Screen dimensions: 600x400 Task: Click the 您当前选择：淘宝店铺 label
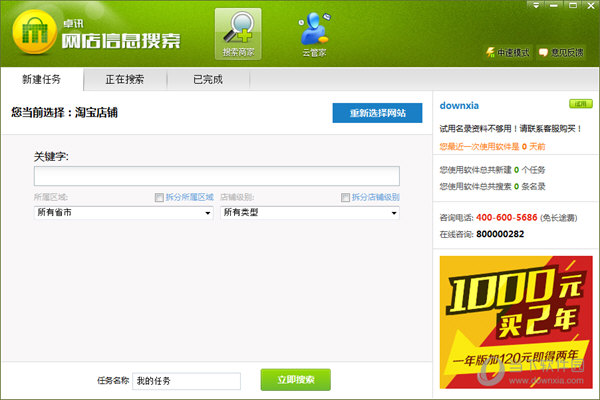pyautogui.click(x=64, y=113)
